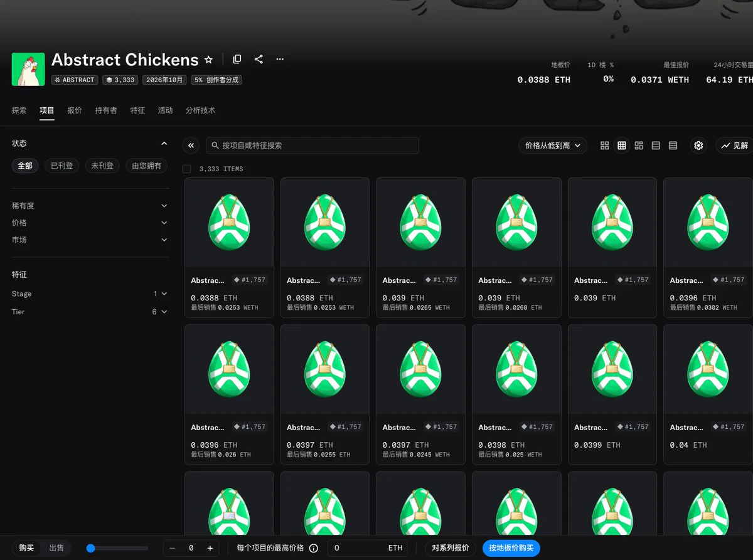This screenshot has width=753, height=560.
Task: Toggle the 由您拥有 status filter
Action: click(x=147, y=166)
